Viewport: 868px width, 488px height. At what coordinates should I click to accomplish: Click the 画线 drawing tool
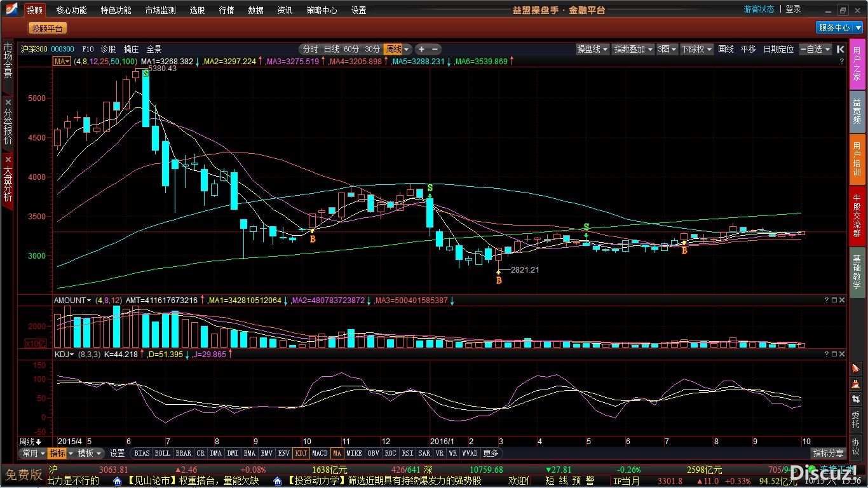[x=726, y=49]
